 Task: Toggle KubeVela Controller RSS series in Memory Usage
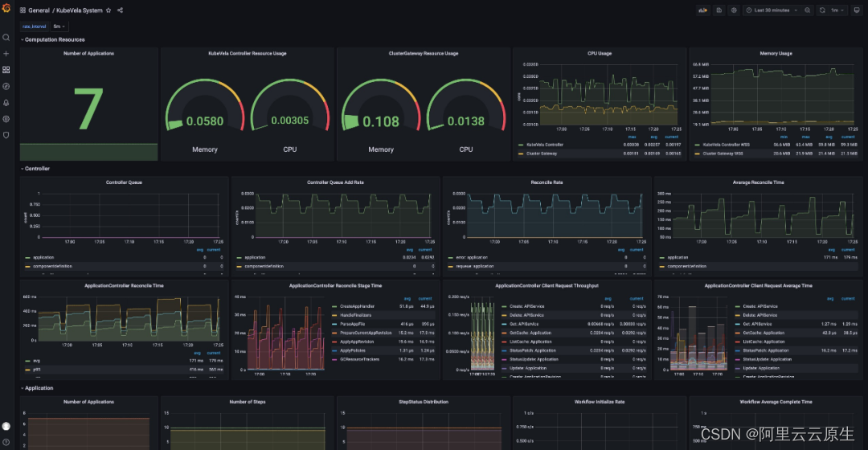(x=727, y=145)
